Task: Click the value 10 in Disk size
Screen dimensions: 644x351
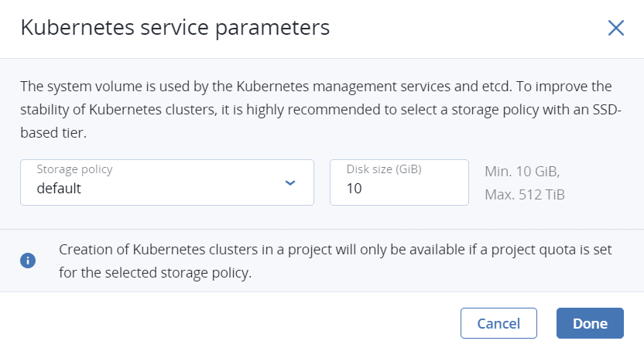Action: (354, 189)
